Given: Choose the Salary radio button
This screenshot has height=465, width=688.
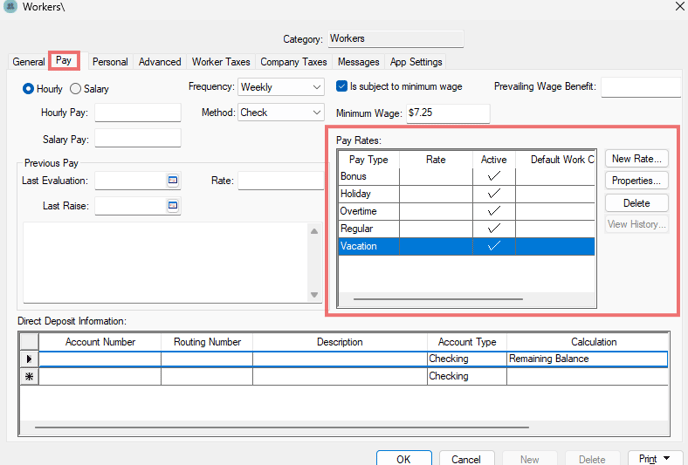Looking at the screenshot, I should tap(75, 89).
